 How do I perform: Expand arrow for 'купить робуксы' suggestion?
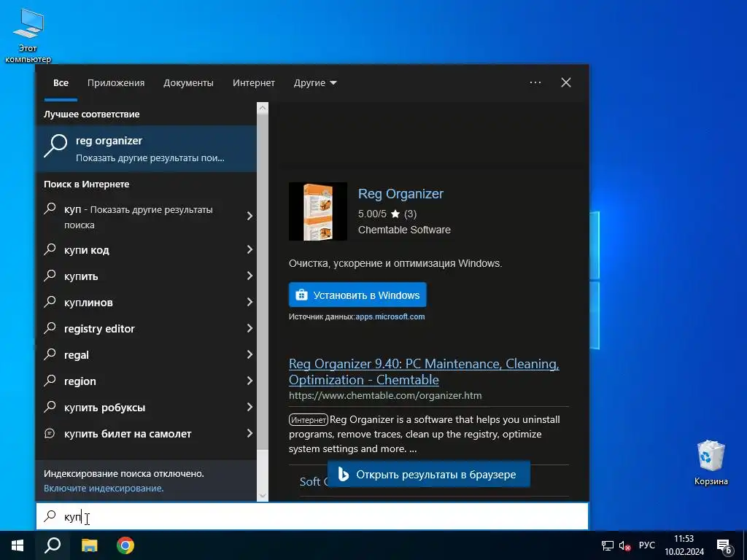click(249, 407)
